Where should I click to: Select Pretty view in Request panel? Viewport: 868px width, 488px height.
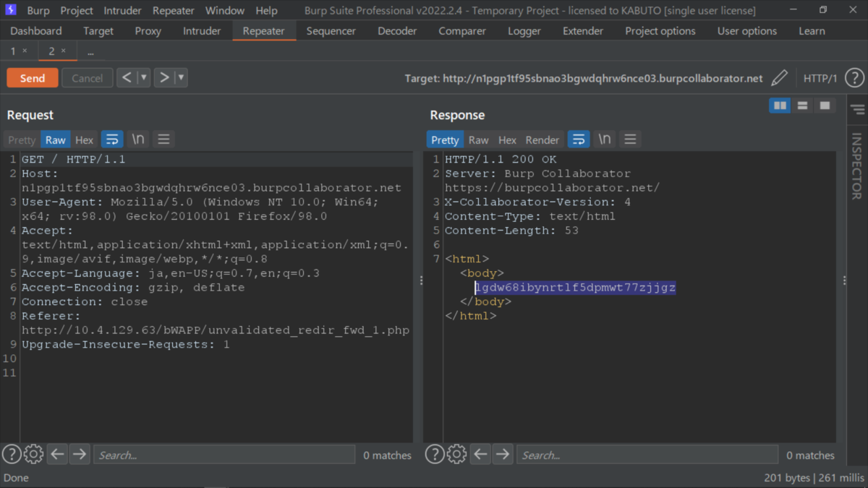22,140
